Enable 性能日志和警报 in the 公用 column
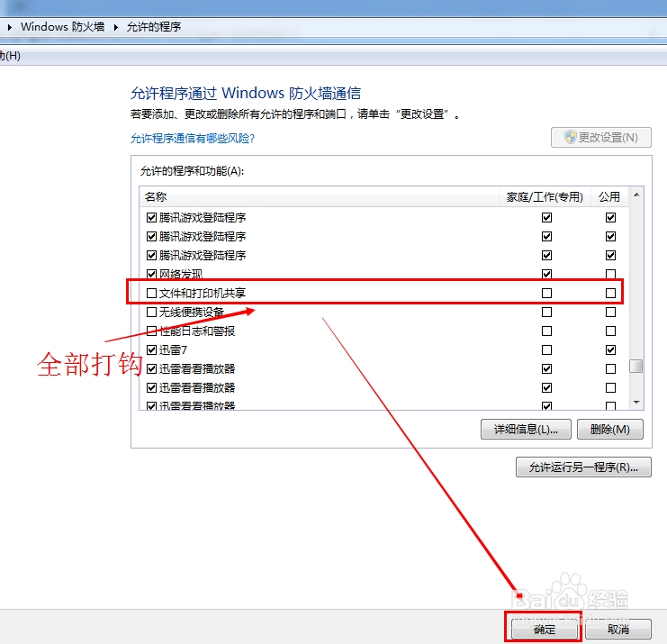 (610, 331)
